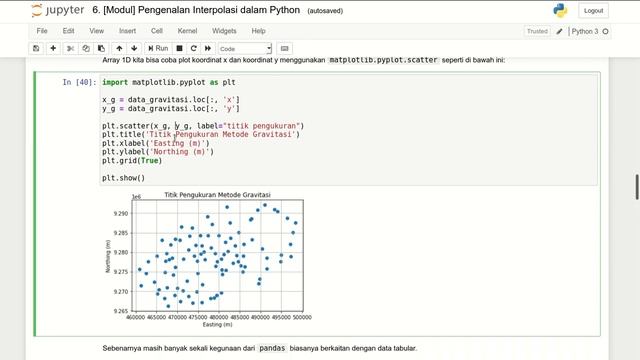Open the View menu
The image size is (640, 360).
[x=96, y=31]
